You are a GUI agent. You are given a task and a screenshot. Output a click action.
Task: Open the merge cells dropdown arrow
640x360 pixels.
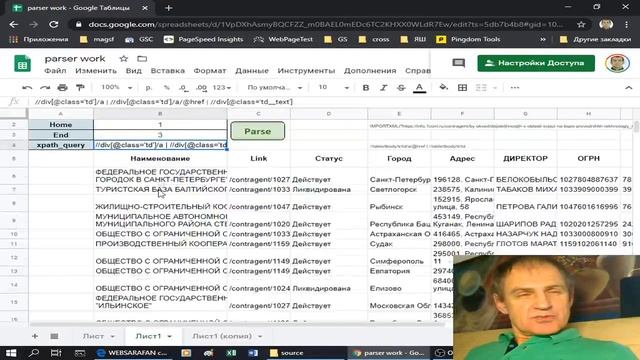pos(495,88)
